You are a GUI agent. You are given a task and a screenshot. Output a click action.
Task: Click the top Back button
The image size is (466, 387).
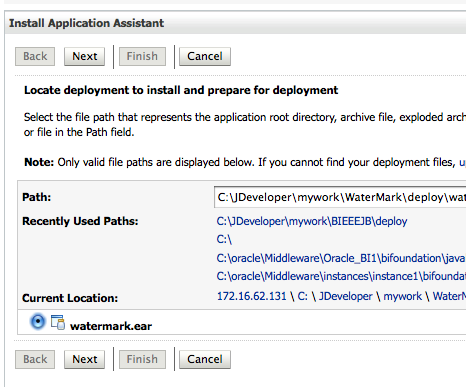coord(35,56)
